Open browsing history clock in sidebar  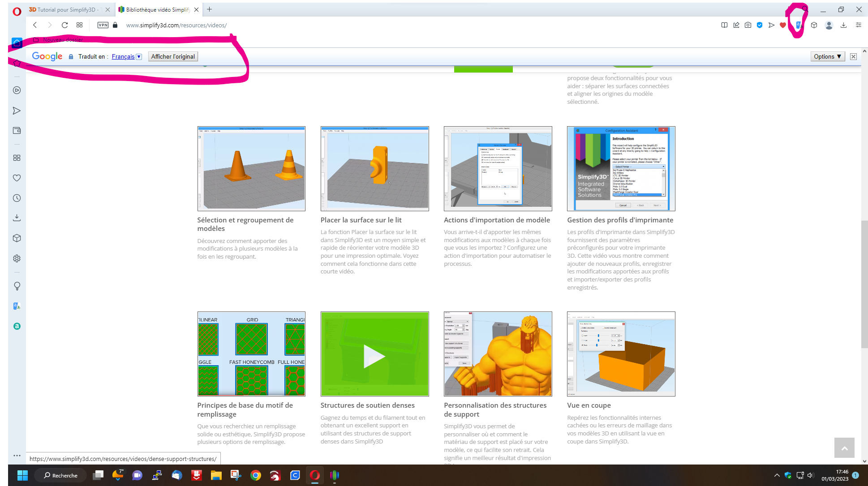coord(17,198)
